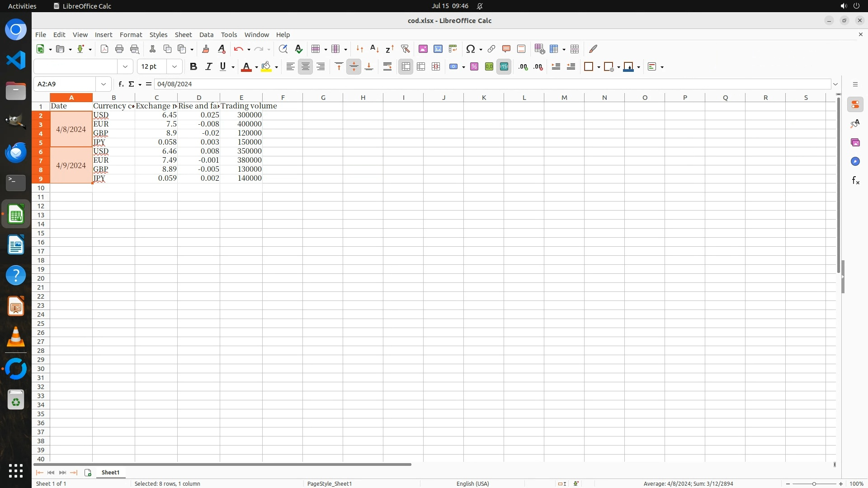The image size is (868, 488).
Task: Click the Format as Currency icon
Action: [453, 67]
